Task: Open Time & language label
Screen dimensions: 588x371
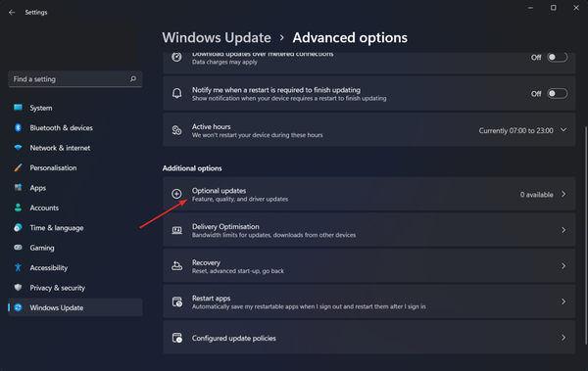Action: tap(57, 227)
